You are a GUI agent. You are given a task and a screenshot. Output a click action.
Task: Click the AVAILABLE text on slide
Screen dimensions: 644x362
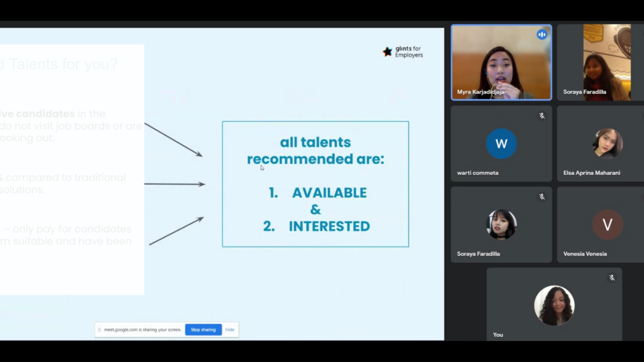click(x=329, y=193)
